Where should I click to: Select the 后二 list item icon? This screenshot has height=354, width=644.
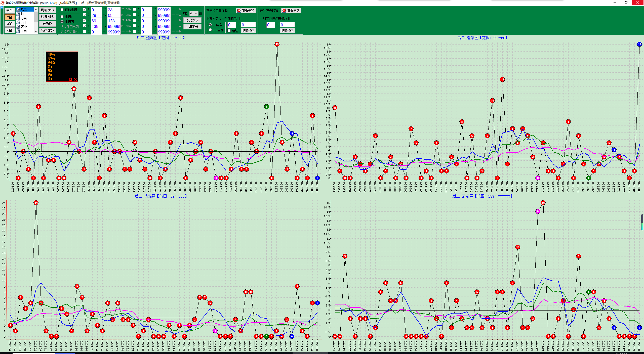pyautogui.click(x=18, y=10)
